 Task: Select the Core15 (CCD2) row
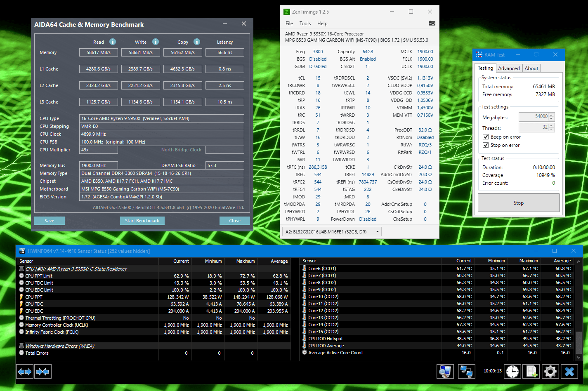(x=437, y=332)
